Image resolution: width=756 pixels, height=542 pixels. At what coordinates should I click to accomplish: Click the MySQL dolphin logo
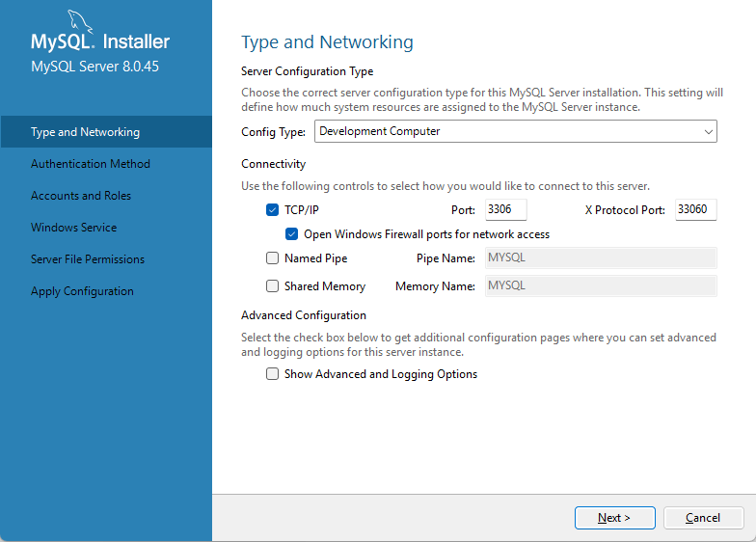coord(79,21)
